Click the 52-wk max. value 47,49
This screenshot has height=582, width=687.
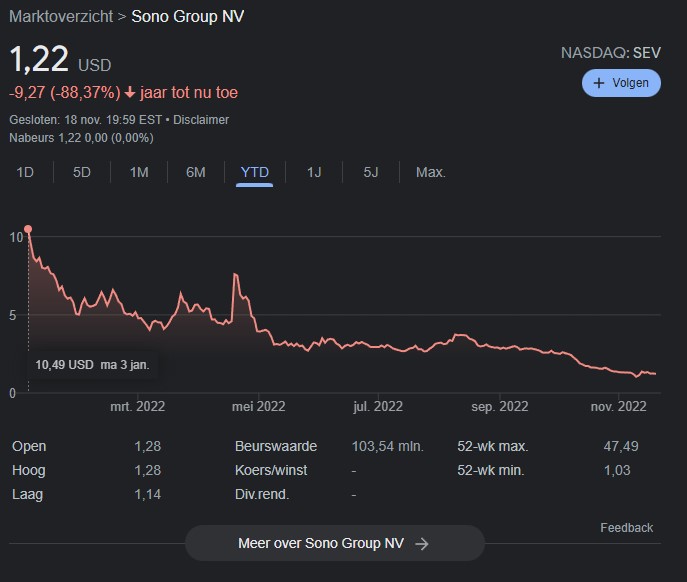tap(621, 446)
